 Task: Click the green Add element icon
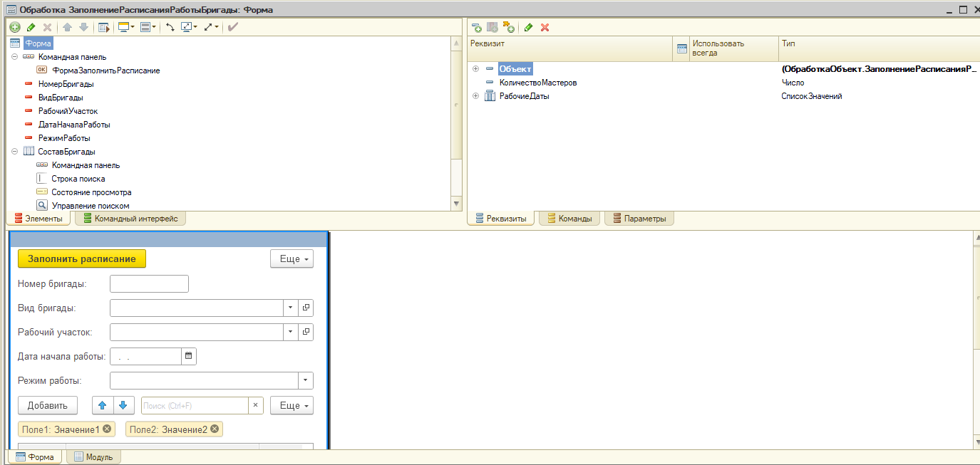click(x=15, y=27)
